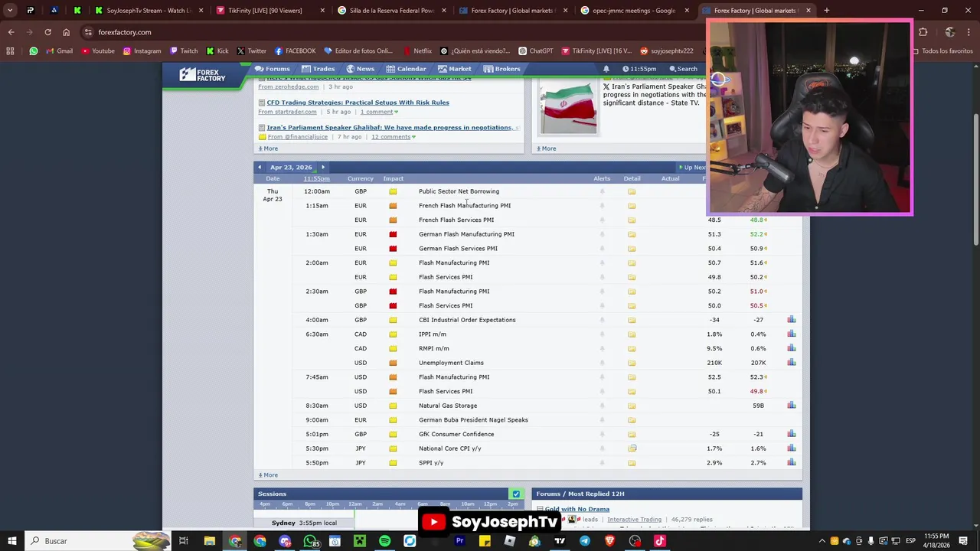Screen dimensions: 980x551
Task: Open detail folder for Public Sector Net Borrowing
Action: pos(632,191)
